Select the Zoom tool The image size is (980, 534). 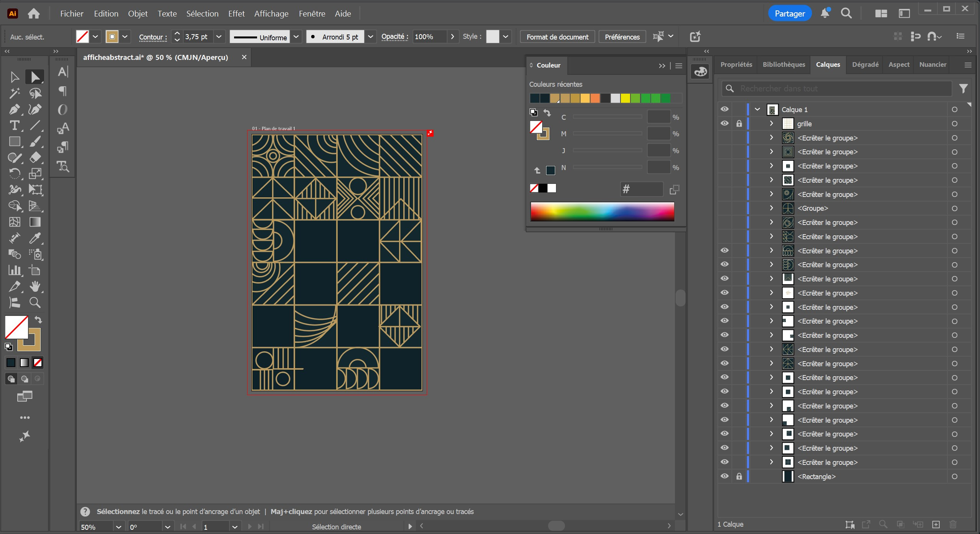(x=35, y=303)
